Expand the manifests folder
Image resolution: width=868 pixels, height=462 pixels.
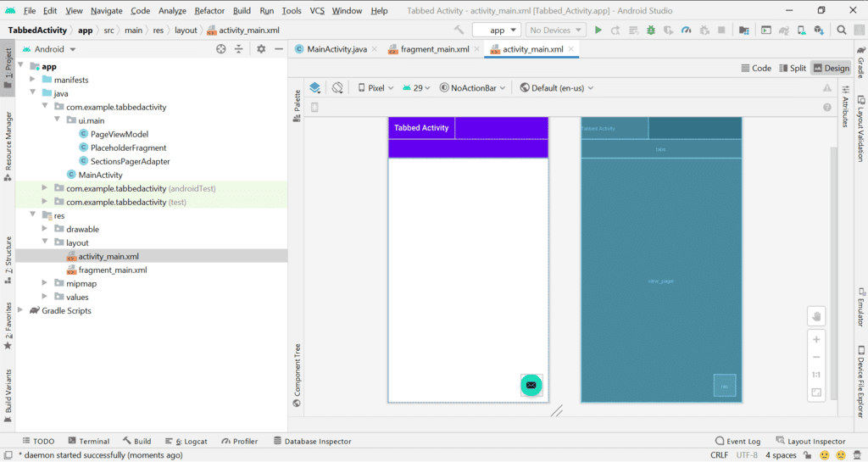(33, 79)
